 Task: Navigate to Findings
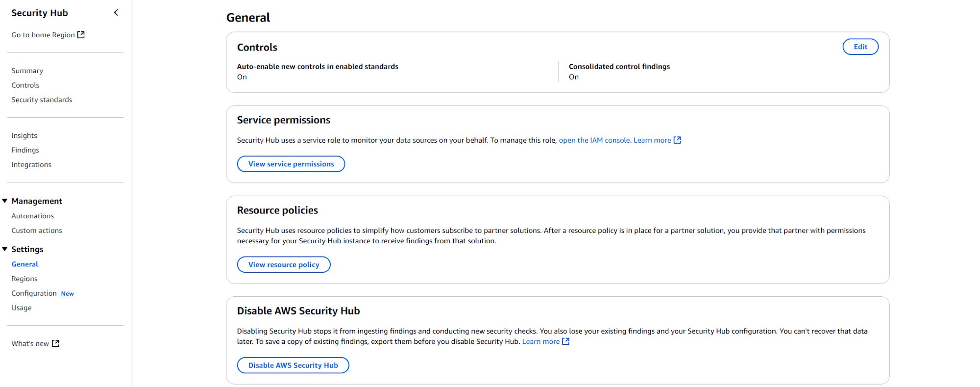point(25,150)
